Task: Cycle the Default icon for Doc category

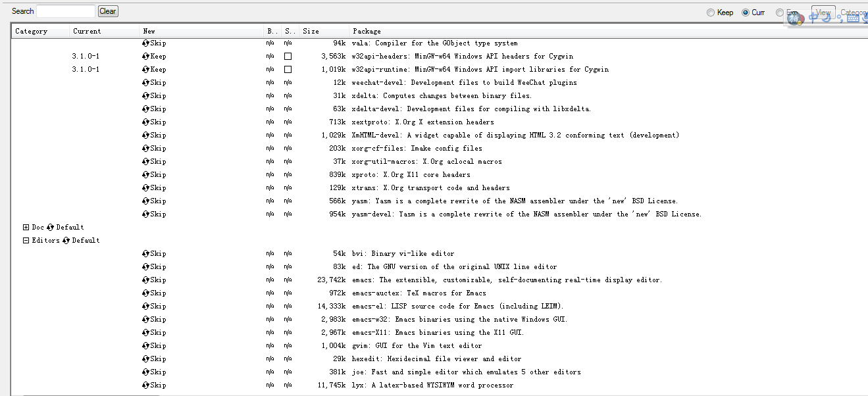Action: (50, 228)
